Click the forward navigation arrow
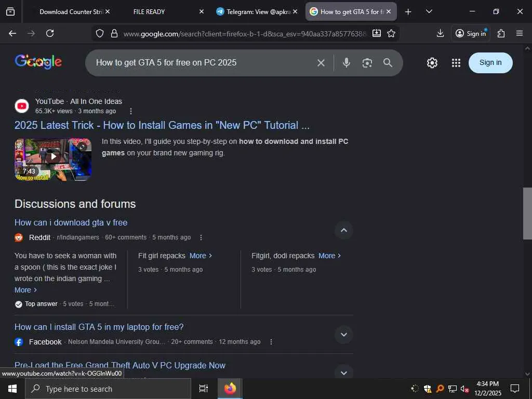Screen dimensions: 532x399 pos(31,33)
